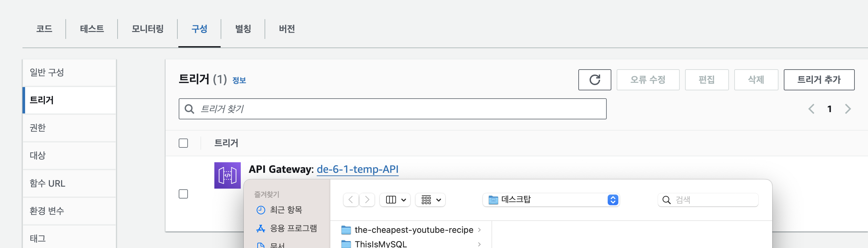Screen dimensions: 868x248
Task: Open 대상 section in sidebar
Action: click(69, 155)
